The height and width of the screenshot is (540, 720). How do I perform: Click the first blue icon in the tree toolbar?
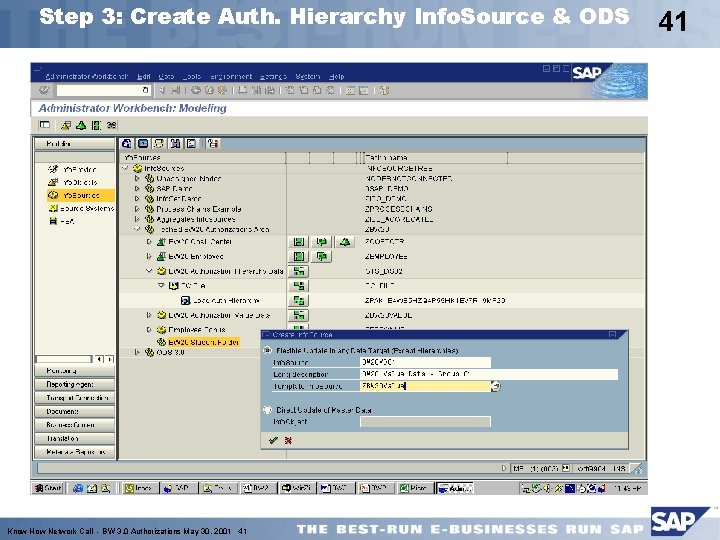pyautogui.click(x=127, y=144)
